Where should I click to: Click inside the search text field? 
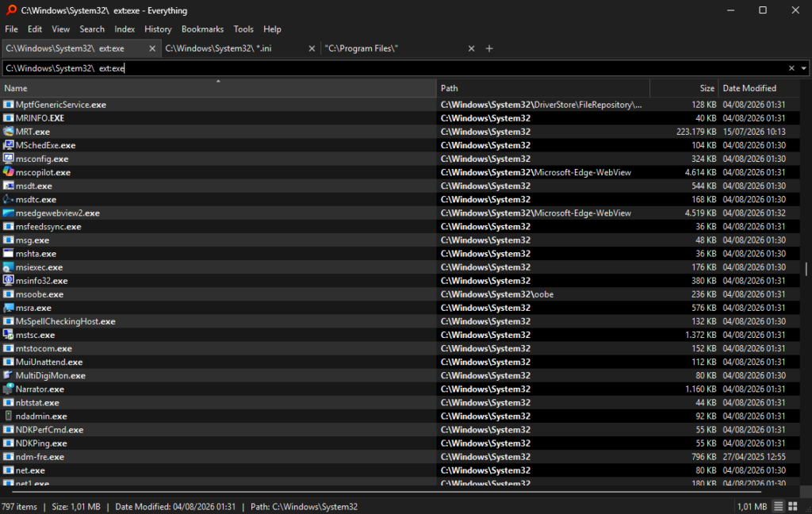point(393,68)
